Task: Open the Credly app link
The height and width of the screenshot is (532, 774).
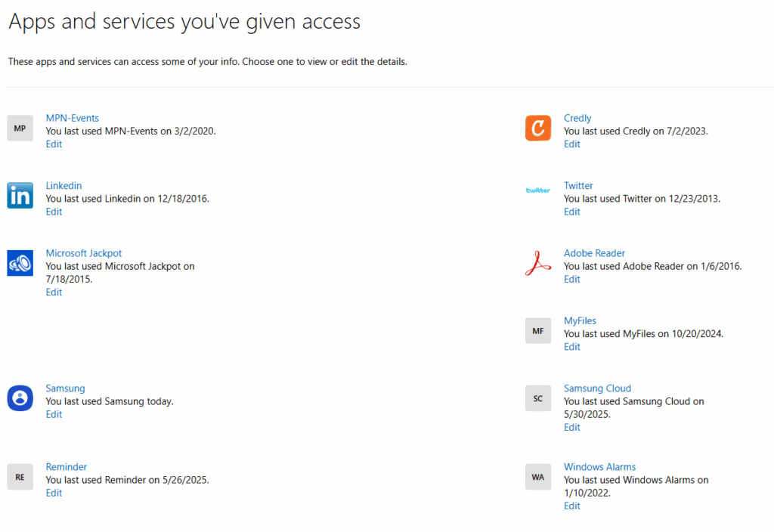Action: 577,119
